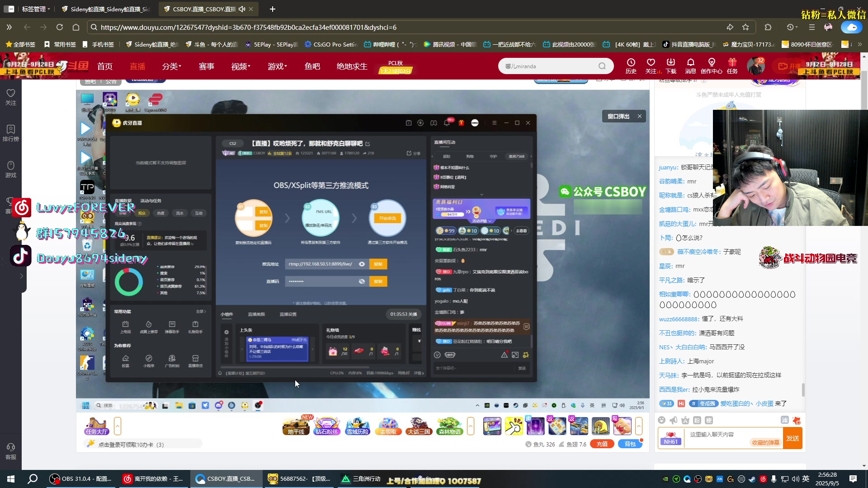This screenshot has width=868, height=488.
Task: Open 排行榜 ranking in left sidebar
Action: 11,133
